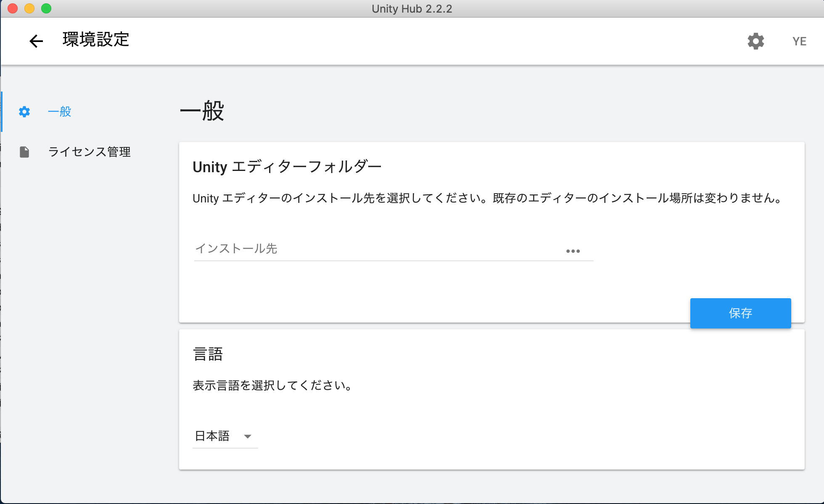The height and width of the screenshot is (504, 824).
Task: Click the 環境設定 header title
Action: (96, 40)
